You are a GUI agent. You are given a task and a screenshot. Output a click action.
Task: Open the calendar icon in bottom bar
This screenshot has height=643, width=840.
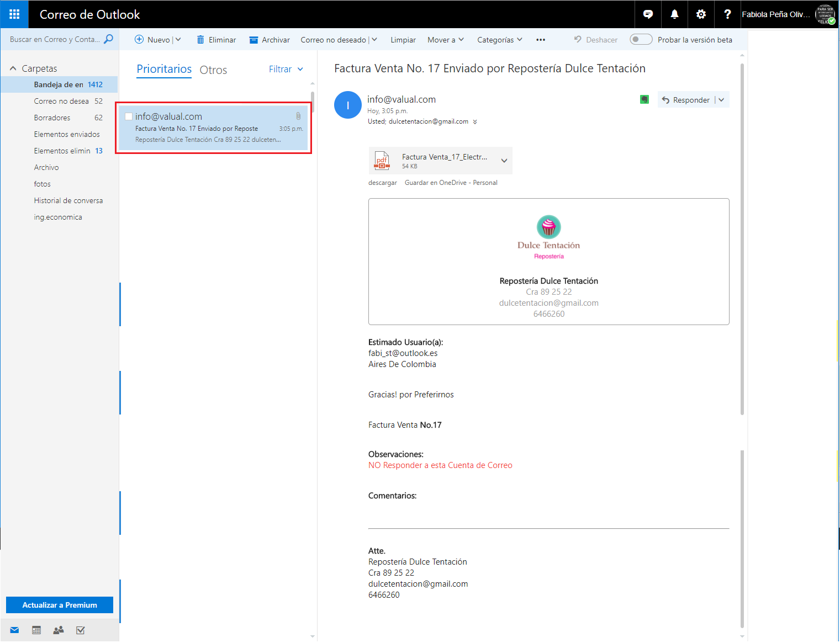[36, 630]
